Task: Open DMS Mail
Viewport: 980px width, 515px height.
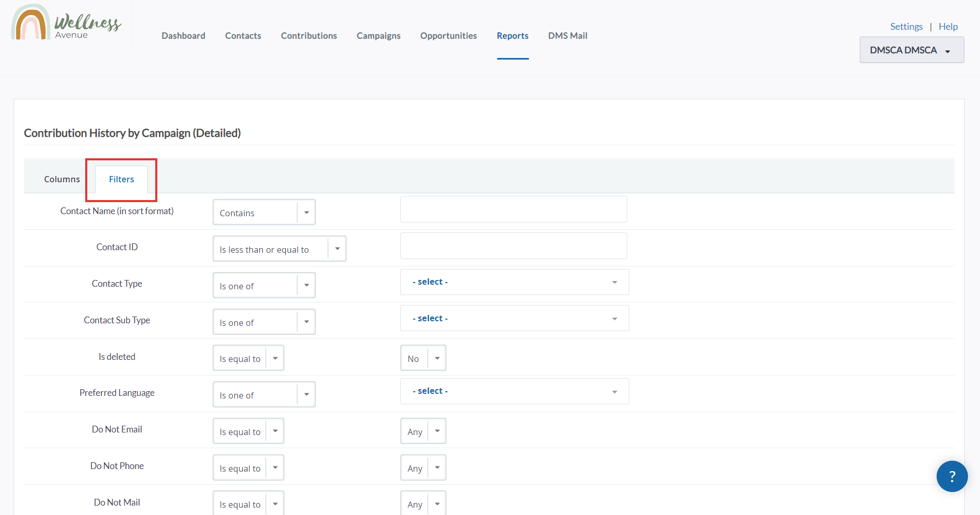Action: point(568,36)
